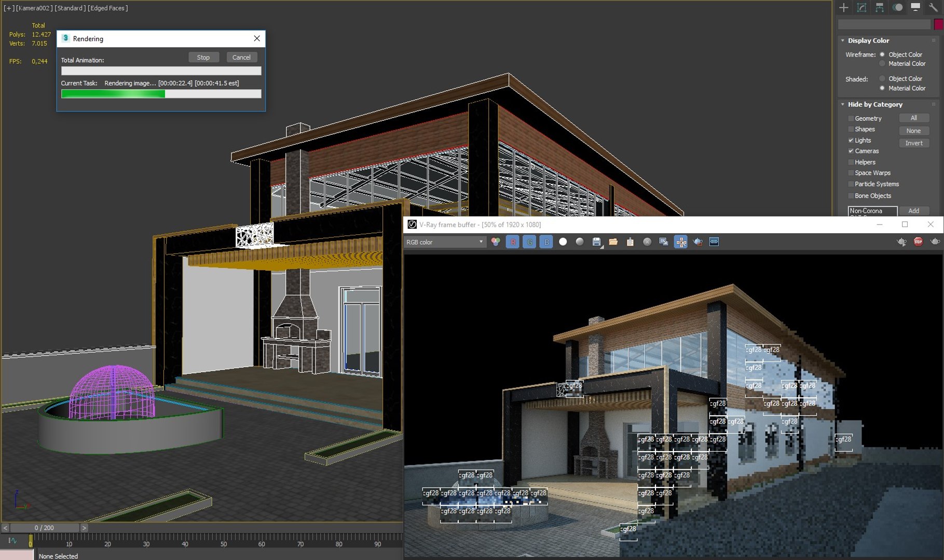Open the RGB color channel dropdown
Image resolution: width=944 pixels, height=560 pixels.
tap(445, 242)
